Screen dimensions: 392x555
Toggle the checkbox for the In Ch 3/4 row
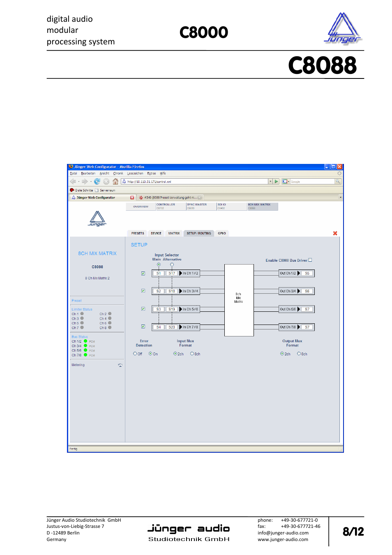click(143, 291)
